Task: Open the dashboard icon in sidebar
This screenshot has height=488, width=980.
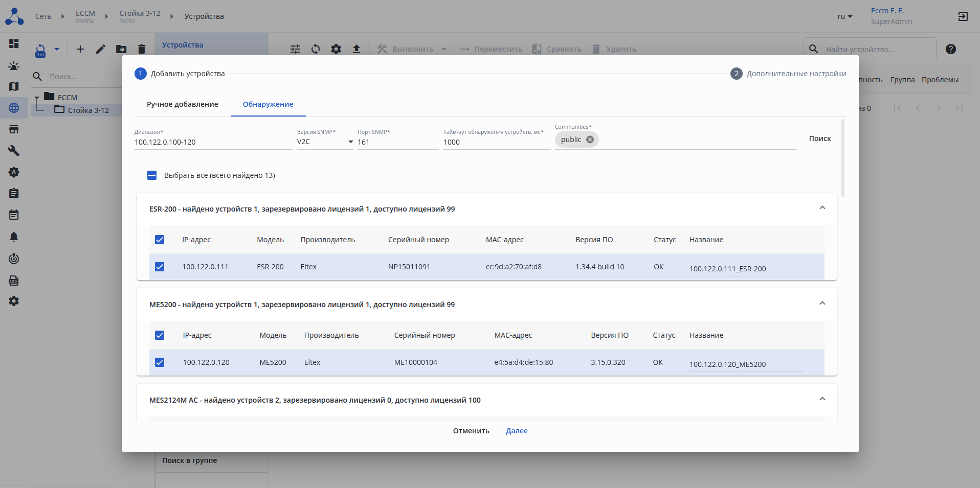Action: [x=14, y=43]
